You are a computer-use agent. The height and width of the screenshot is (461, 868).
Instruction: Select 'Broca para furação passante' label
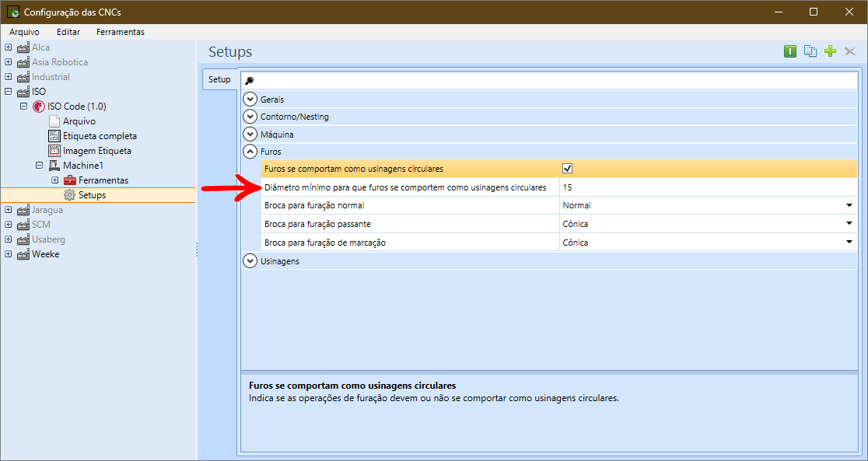coord(318,224)
